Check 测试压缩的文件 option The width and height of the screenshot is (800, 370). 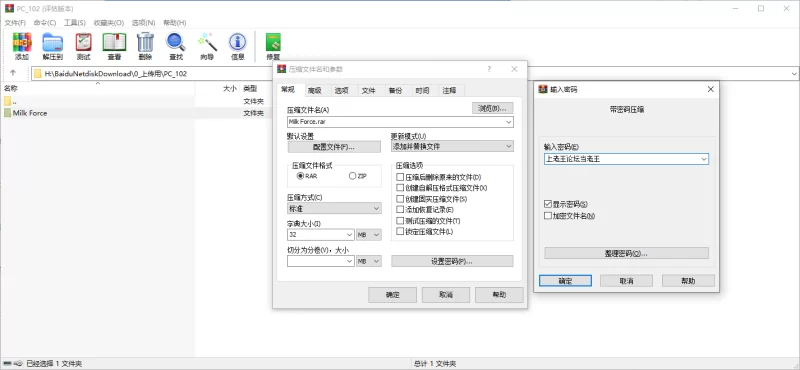400,220
